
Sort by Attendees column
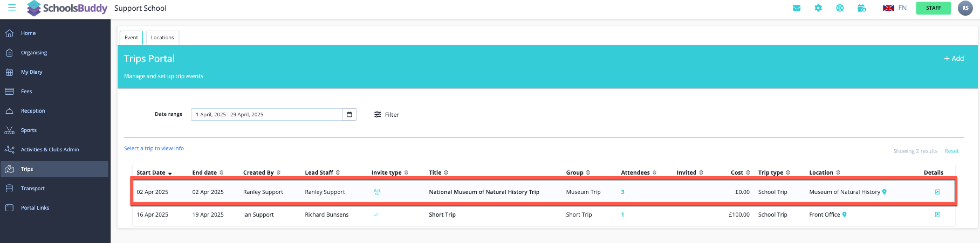[639, 173]
